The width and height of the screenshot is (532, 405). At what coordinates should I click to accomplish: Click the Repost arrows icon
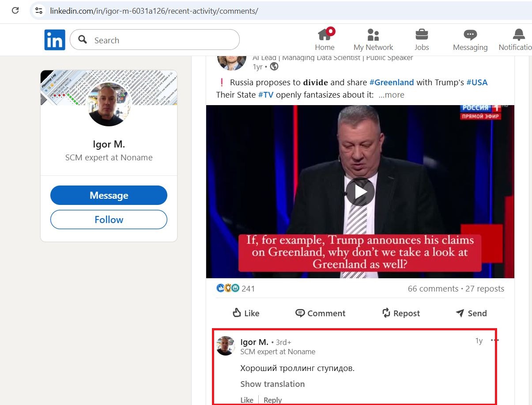[x=385, y=313]
